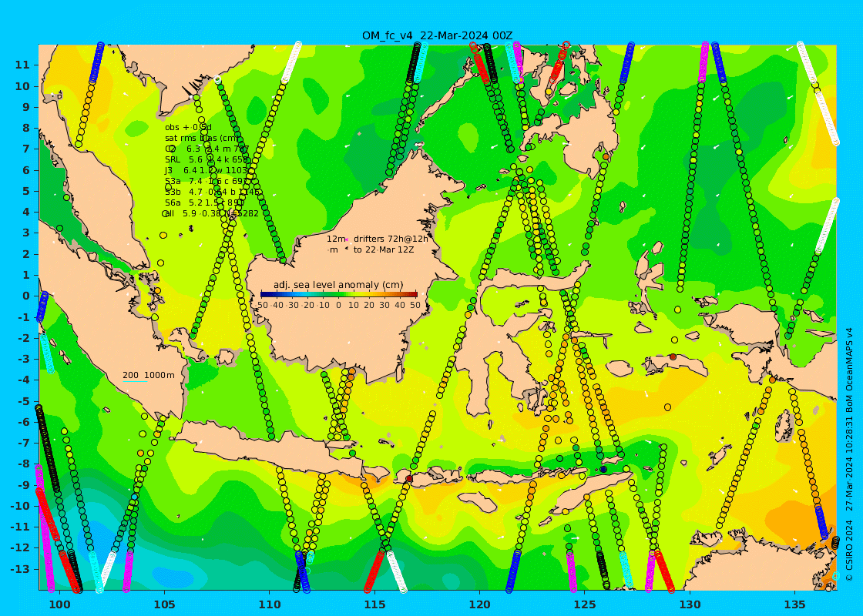863x616 pixels.
Task: Click the longitude axis label '125'
Action: [585, 604]
